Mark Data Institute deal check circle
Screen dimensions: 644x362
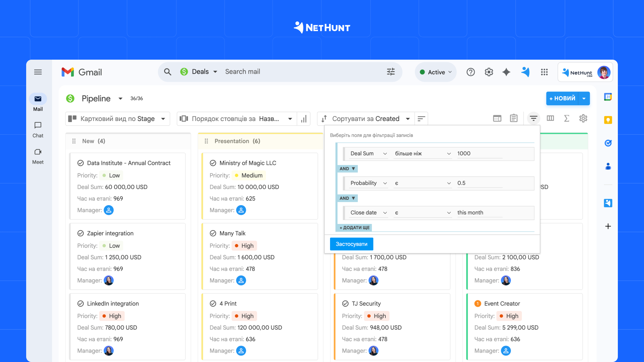80,163
